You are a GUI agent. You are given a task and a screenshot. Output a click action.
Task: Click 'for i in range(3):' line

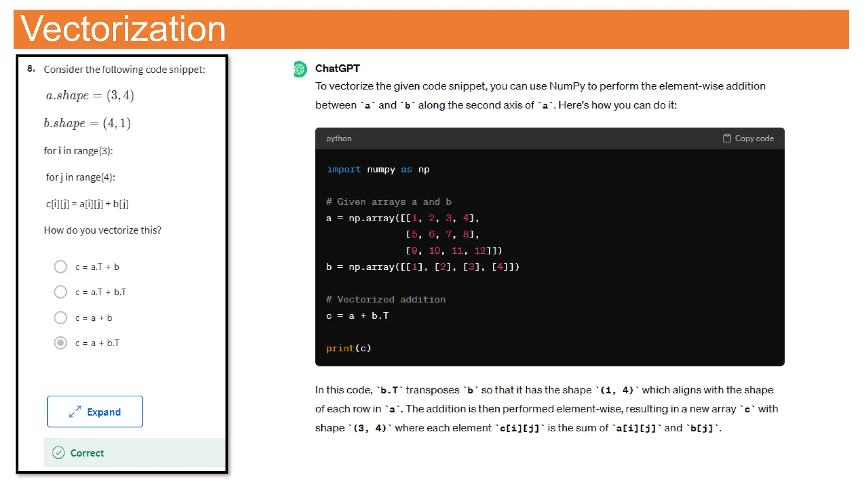pos(78,151)
